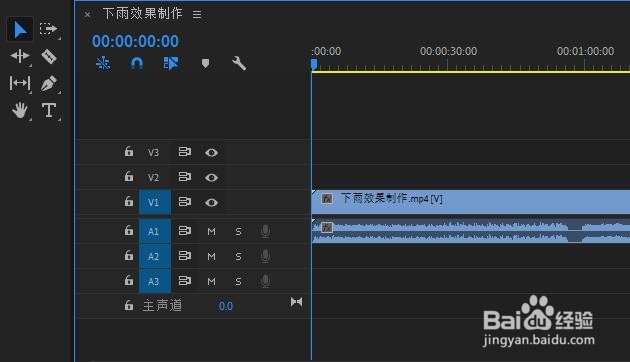Select the Selection tool arrow
630x362 pixels.
(x=20, y=29)
